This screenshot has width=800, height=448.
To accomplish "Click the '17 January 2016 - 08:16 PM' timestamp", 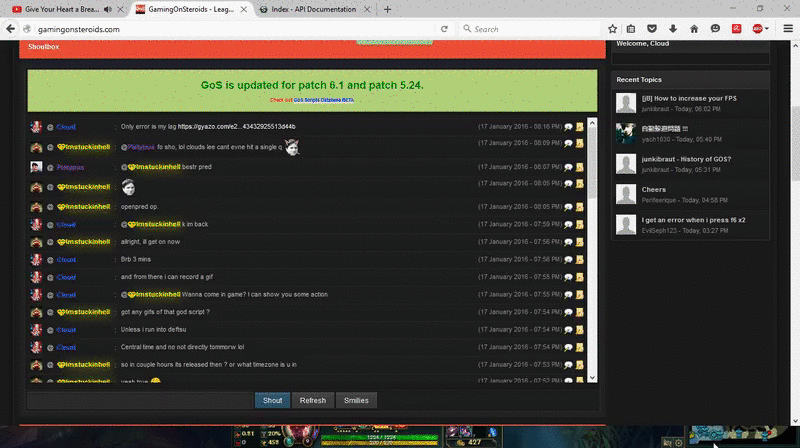I will 519,127.
